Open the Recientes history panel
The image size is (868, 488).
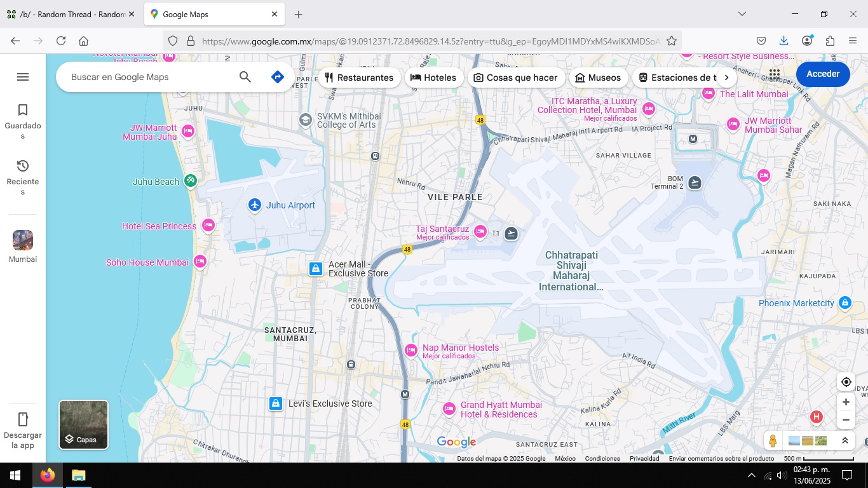(23, 178)
